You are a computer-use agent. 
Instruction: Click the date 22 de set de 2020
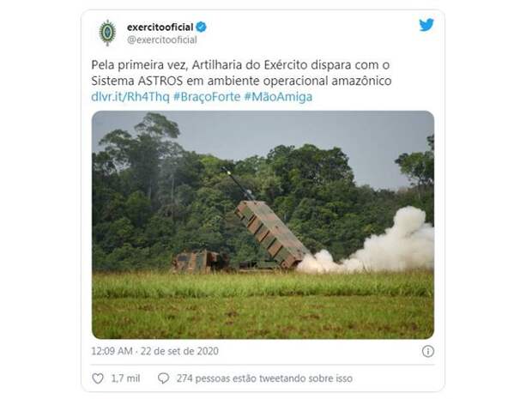[x=179, y=351]
